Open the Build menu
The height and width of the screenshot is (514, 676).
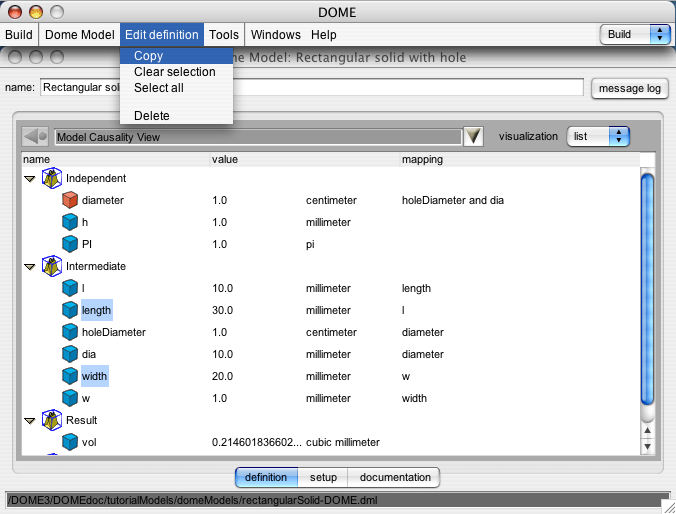point(19,34)
